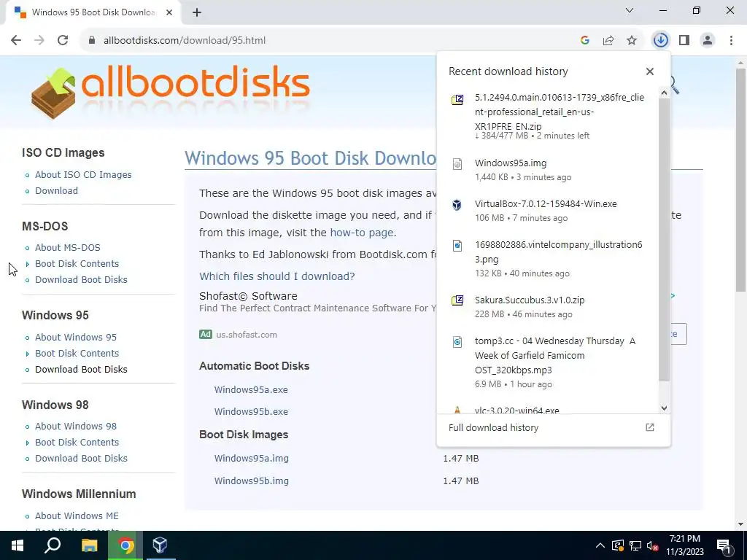The image size is (747, 560).
Task: Expand MS-DOS Boot Disk Contents
Action: coord(77,264)
